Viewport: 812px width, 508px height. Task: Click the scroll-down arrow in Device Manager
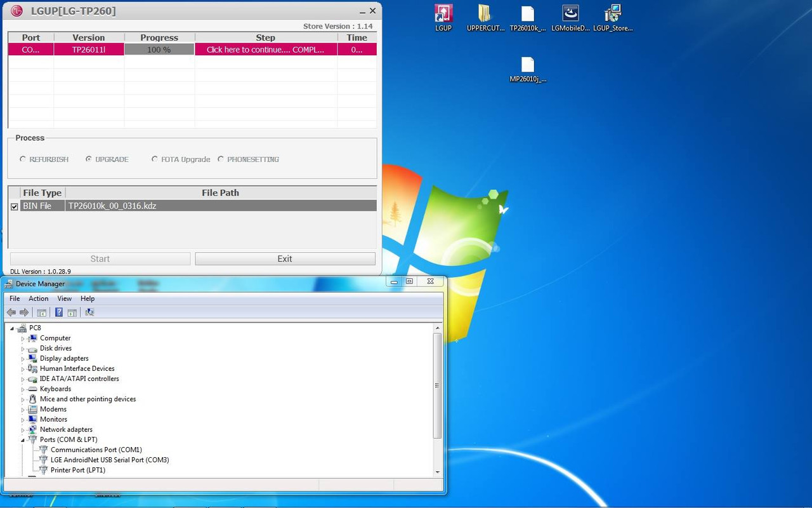pyautogui.click(x=437, y=472)
